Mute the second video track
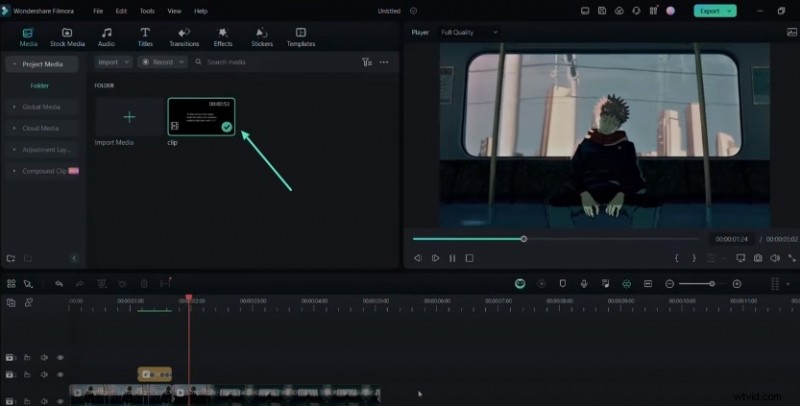 pos(44,374)
